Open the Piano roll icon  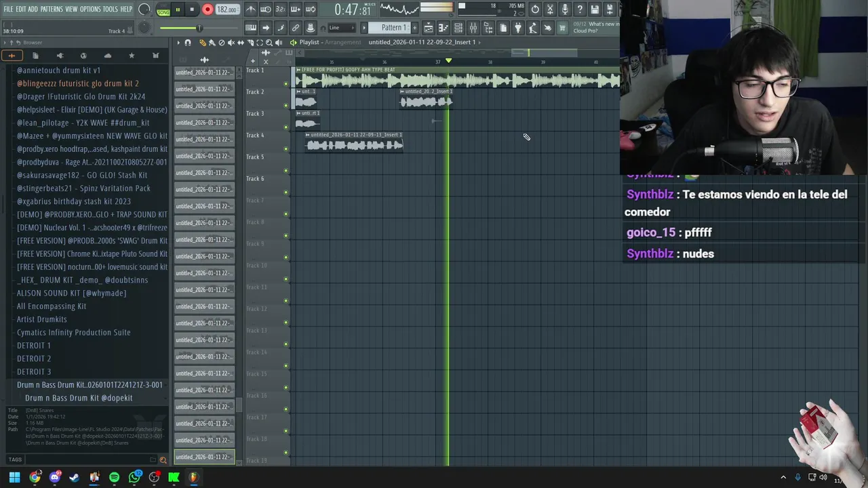pyautogui.click(x=443, y=28)
